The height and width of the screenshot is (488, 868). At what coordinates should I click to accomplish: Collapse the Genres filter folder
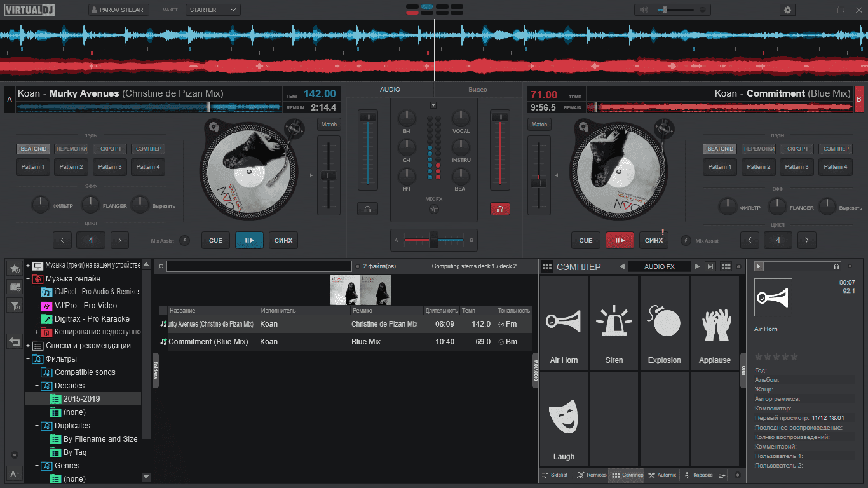pyautogui.click(x=37, y=466)
